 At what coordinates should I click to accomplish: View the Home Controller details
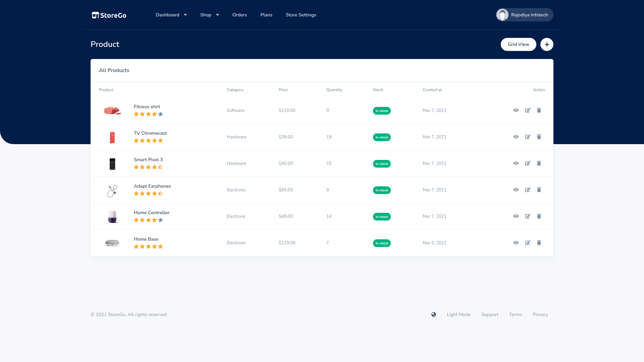[x=516, y=216]
